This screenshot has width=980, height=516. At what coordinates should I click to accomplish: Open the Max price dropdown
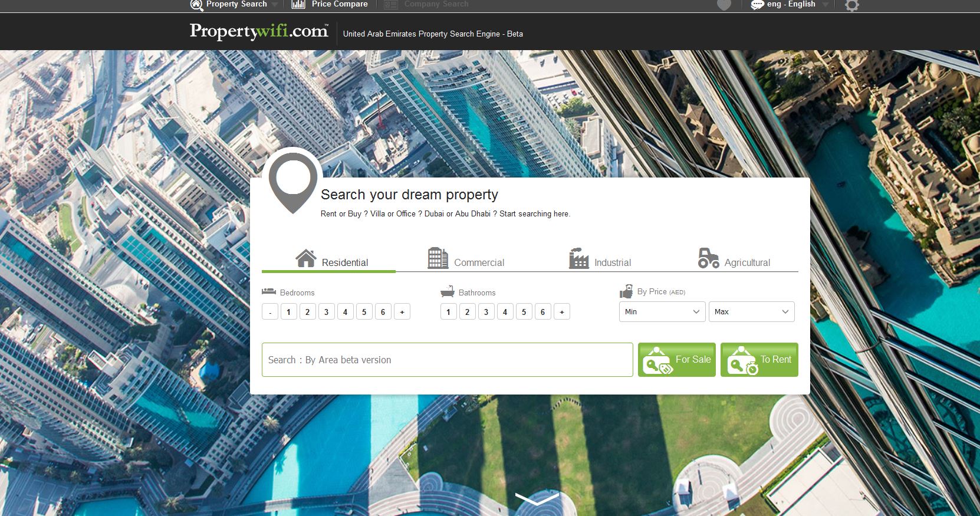coord(752,311)
